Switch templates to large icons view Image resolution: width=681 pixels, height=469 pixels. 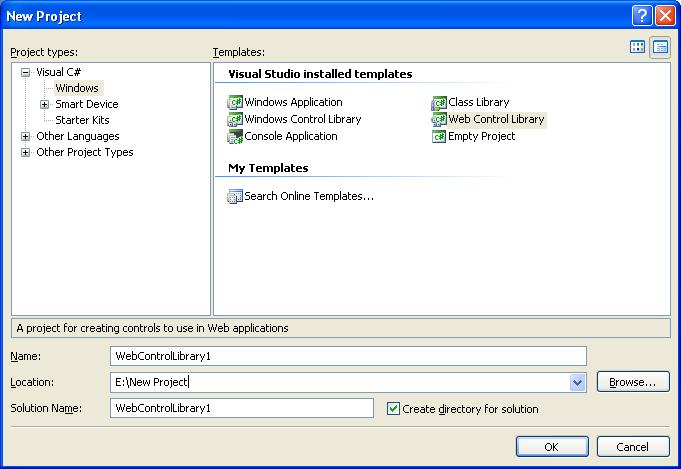click(638, 47)
